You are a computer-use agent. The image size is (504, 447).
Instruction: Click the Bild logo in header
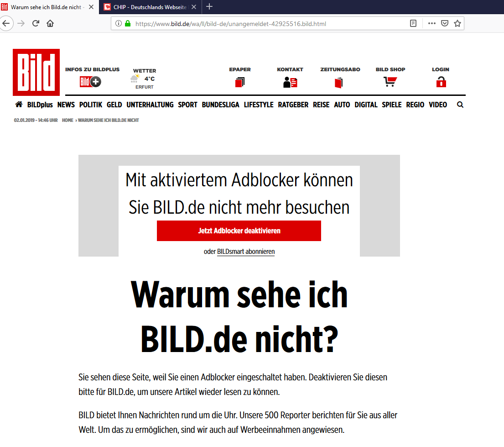pos(36,72)
